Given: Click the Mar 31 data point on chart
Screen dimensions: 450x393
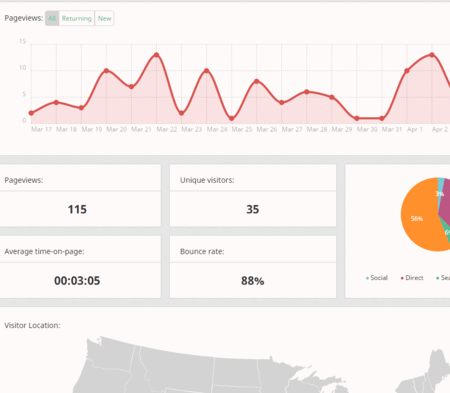Looking at the screenshot, I should [382, 118].
